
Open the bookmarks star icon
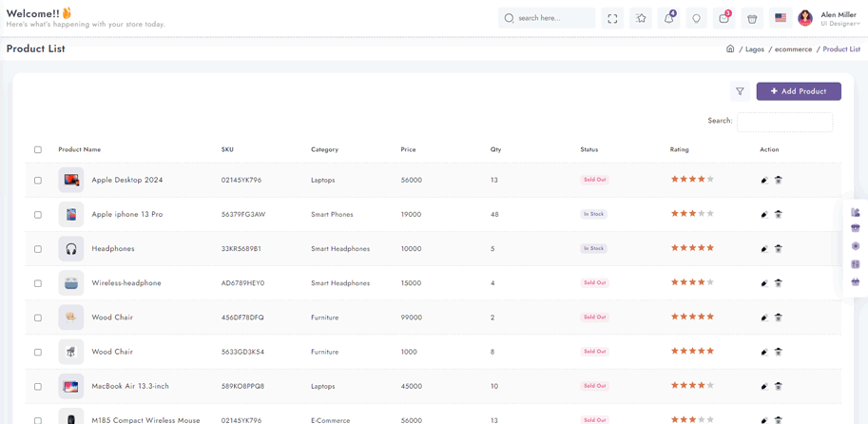[641, 18]
